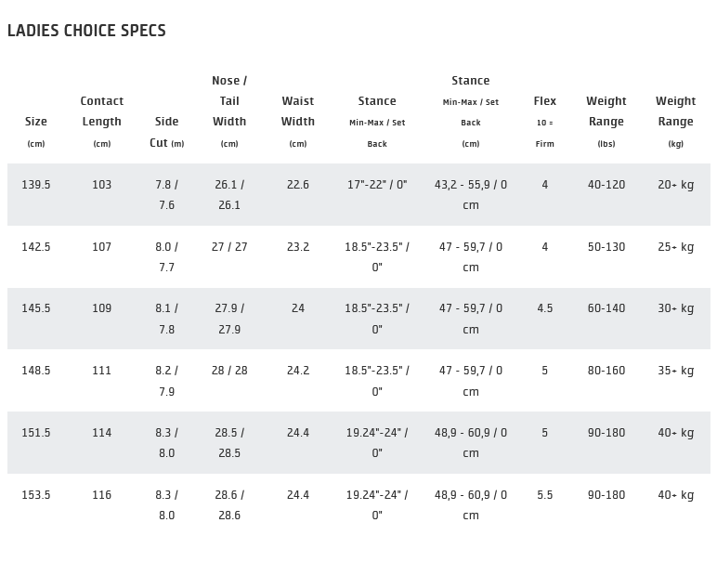717x588 pixels.
Task: Select the flex rating 4.5 cell
Action: tap(545, 308)
